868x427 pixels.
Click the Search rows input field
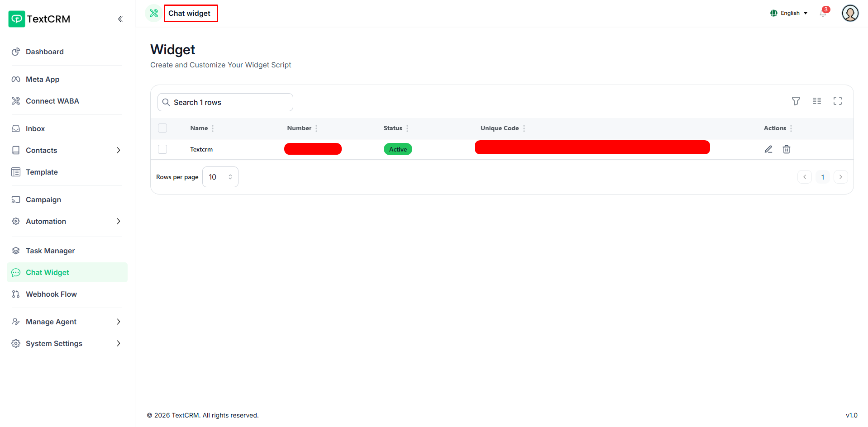click(x=225, y=102)
